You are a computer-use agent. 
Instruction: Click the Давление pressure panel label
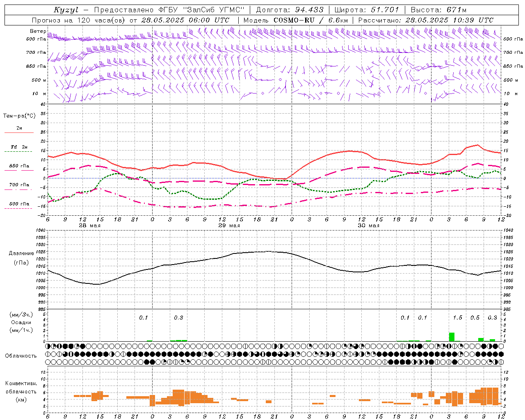pos(21,253)
